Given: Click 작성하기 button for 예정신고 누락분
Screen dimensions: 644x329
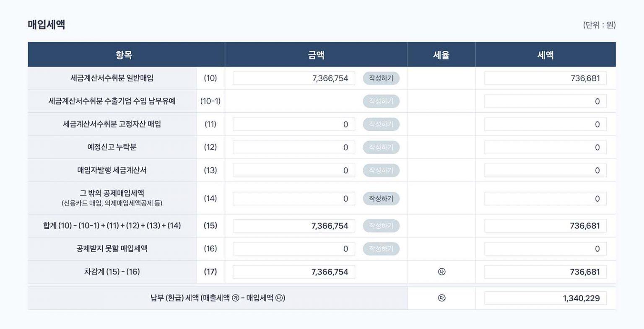Looking at the screenshot, I should pos(381,148).
